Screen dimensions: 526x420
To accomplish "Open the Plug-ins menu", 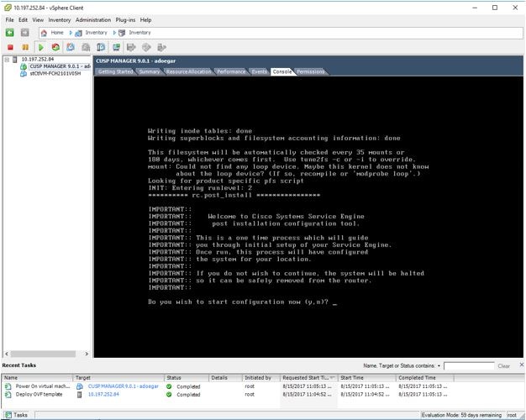I will point(125,20).
